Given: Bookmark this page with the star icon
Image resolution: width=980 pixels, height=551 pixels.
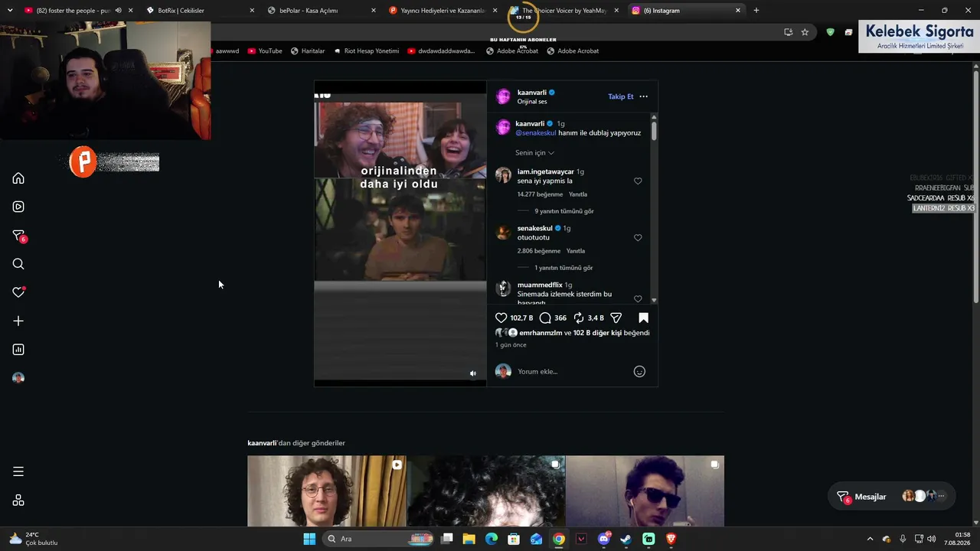Looking at the screenshot, I should 805,32.
